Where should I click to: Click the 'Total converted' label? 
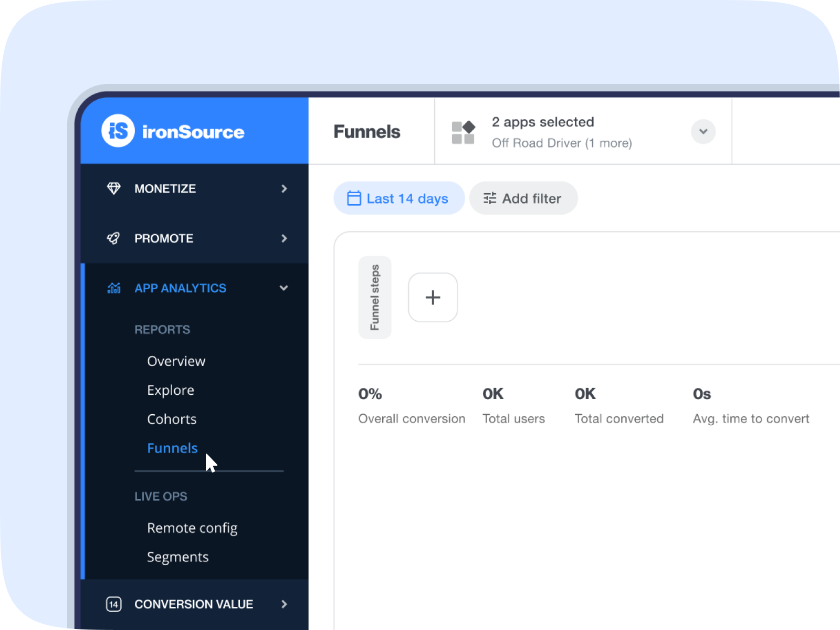[619, 419]
